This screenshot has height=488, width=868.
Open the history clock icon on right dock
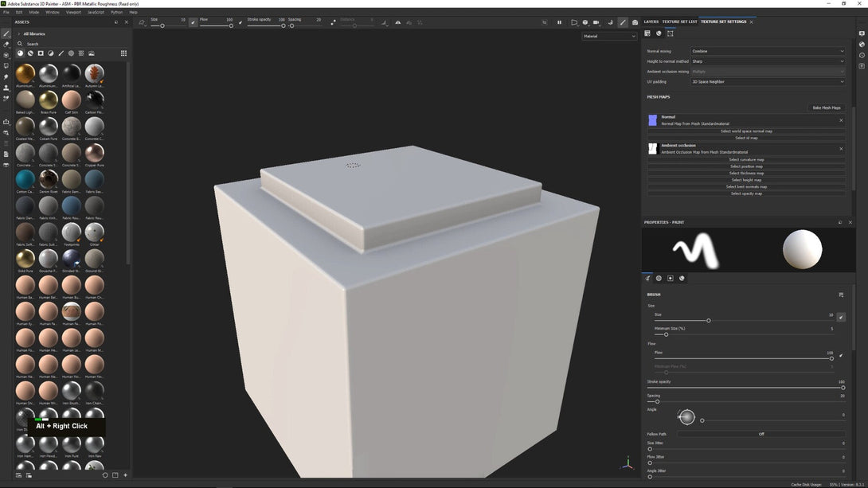(x=862, y=56)
